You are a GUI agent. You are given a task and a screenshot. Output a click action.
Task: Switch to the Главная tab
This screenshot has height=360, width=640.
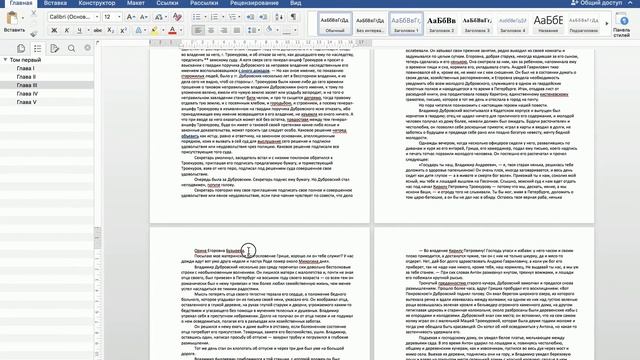[x=21, y=3]
